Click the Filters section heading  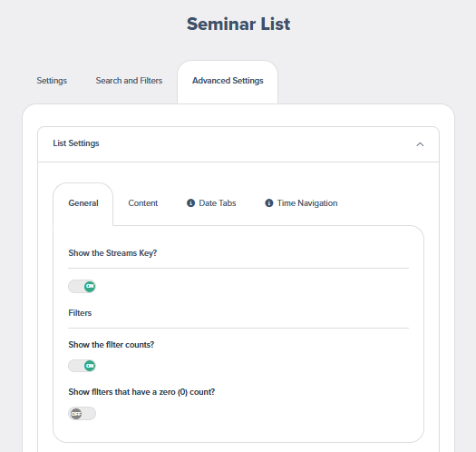[80, 313]
